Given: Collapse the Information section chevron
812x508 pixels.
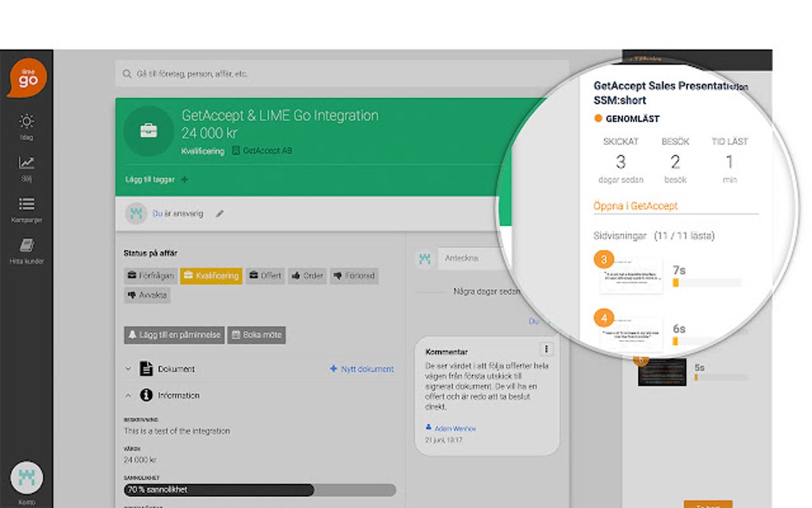Looking at the screenshot, I should 128,396.
